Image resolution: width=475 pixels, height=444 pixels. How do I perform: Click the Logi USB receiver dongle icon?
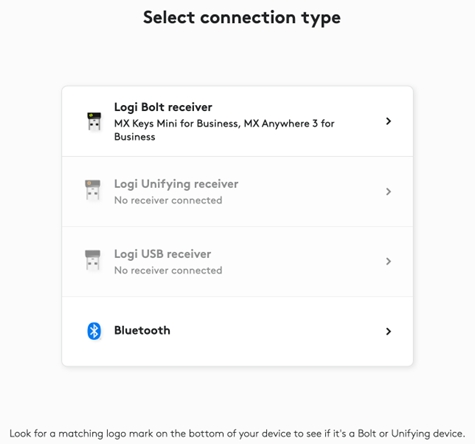(93, 260)
